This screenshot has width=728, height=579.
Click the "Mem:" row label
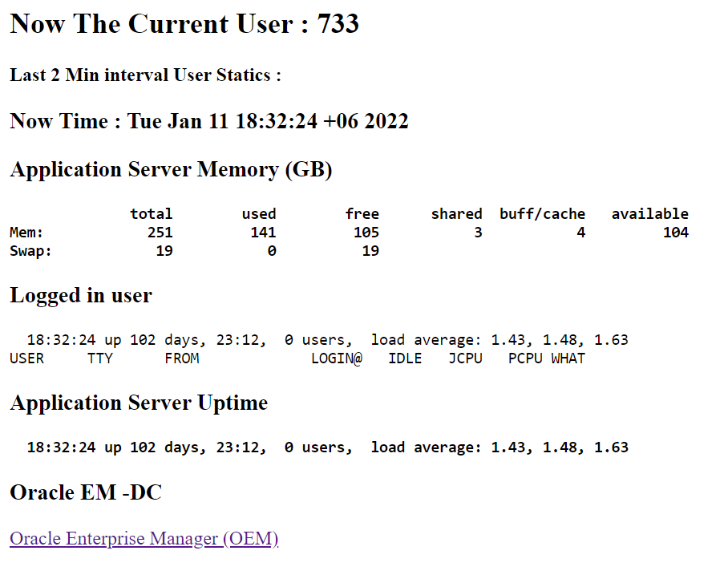(26, 233)
